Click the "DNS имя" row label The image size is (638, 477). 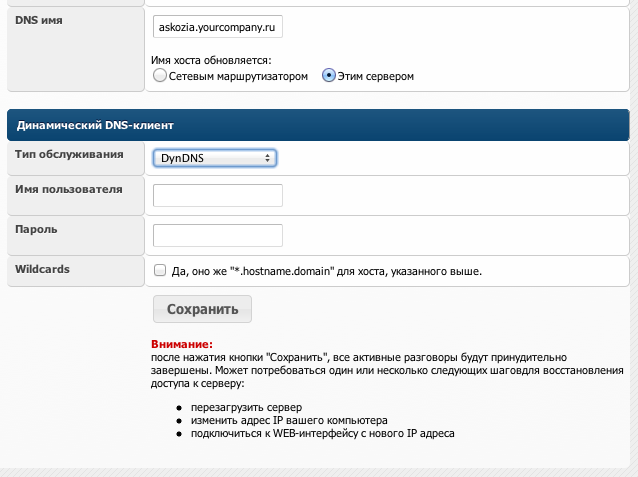point(39,20)
